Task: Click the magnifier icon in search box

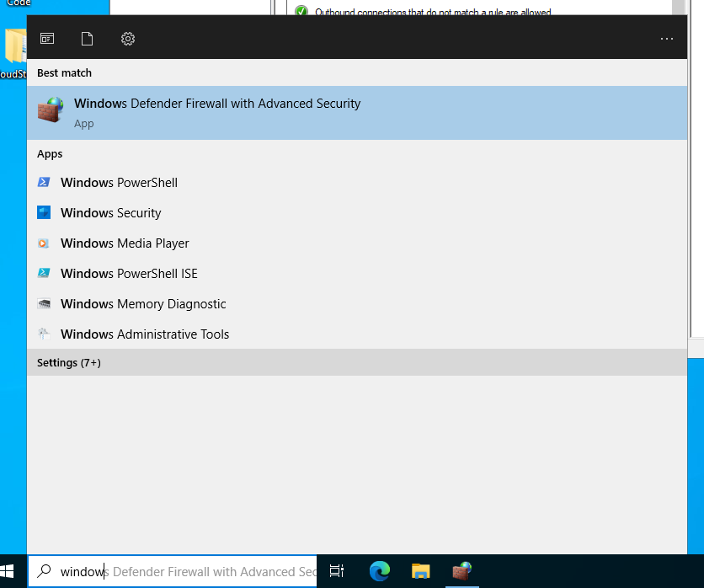Action: click(x=44, y=571)
